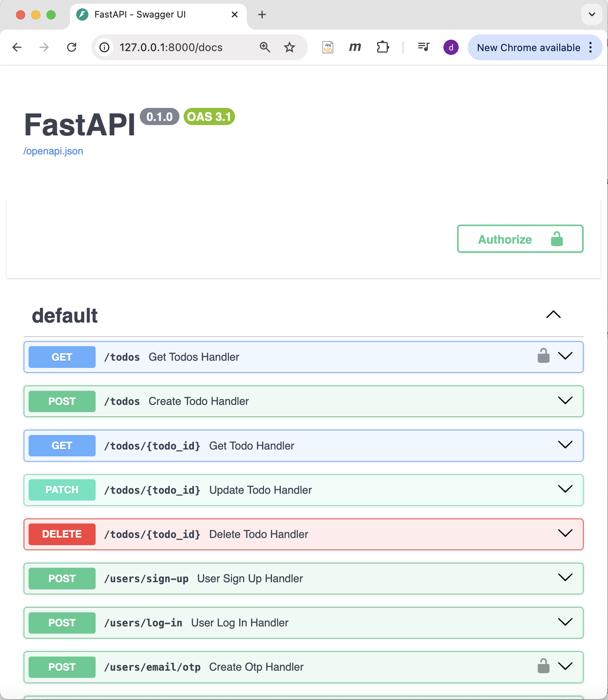Screen dimensions: 608x700
Task: Click the POST badge for /users/log-in
Action: [62, 623]
